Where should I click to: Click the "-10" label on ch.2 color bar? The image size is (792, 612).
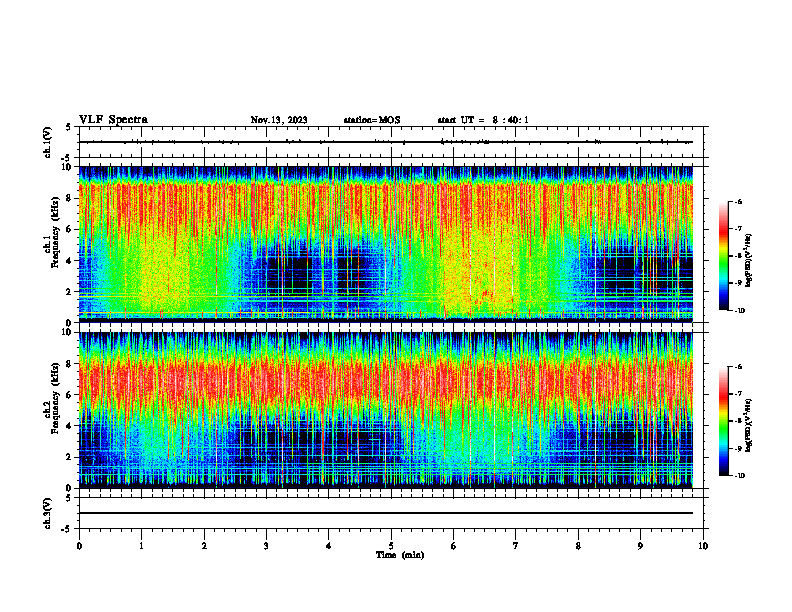click(739, 476)
